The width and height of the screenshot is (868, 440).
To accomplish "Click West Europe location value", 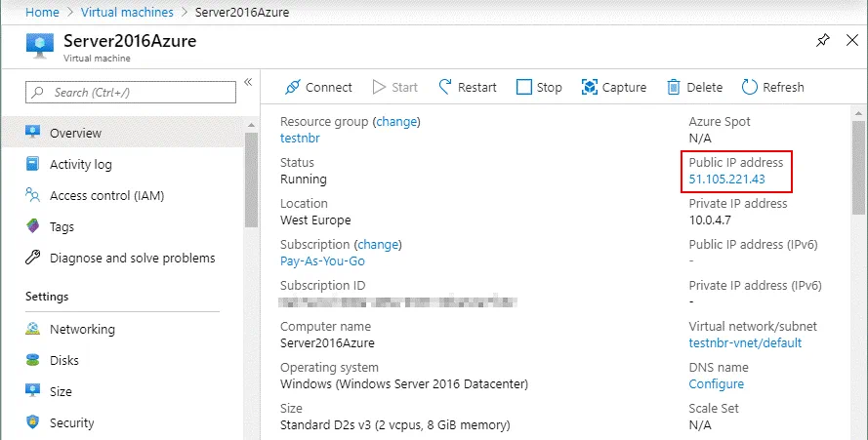I will coord(315,220).
